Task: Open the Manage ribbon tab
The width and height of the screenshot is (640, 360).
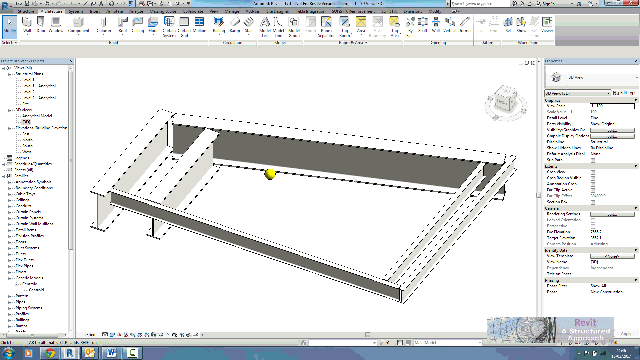Action: (232, 12)
